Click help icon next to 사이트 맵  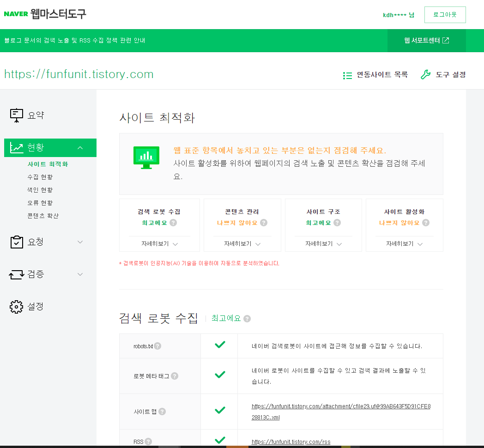click(x=162, y=412)
